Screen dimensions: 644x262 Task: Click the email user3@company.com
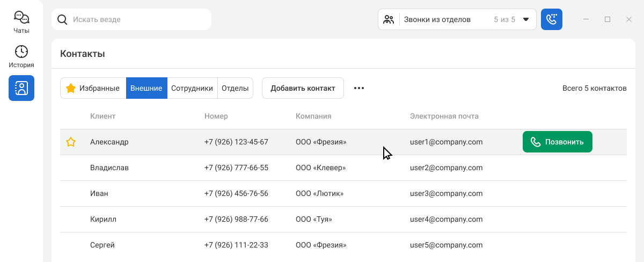447,193
